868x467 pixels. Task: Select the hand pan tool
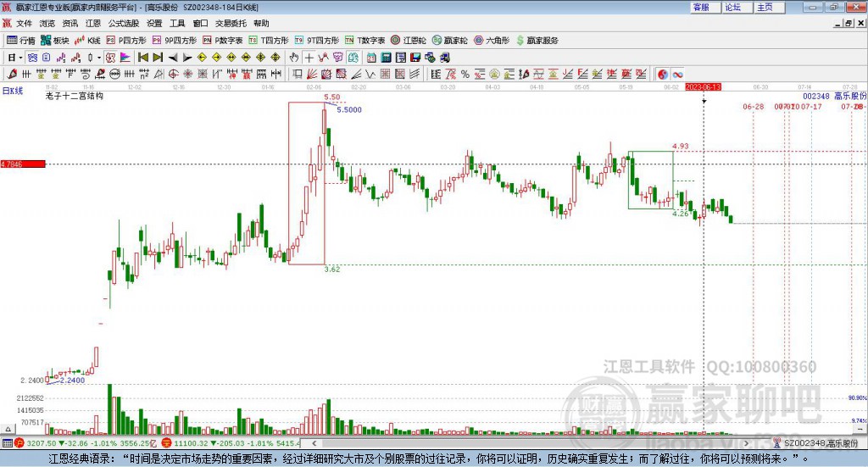[294, 58]
